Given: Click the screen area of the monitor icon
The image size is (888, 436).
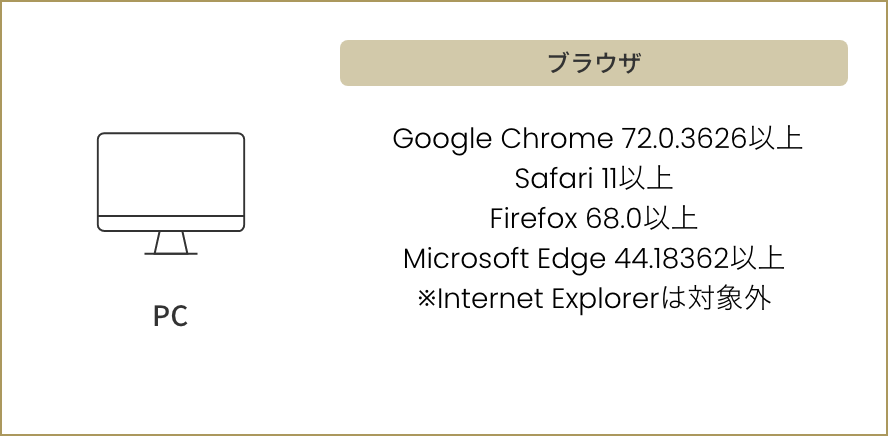Looking at the screenshot, I should coord(170,174).
